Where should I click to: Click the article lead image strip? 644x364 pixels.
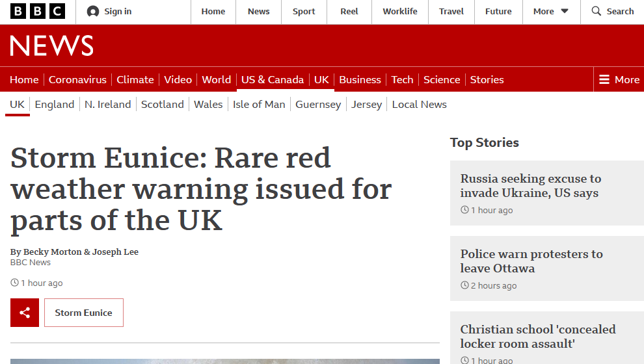pyautogui.click(x=224, y=361)
